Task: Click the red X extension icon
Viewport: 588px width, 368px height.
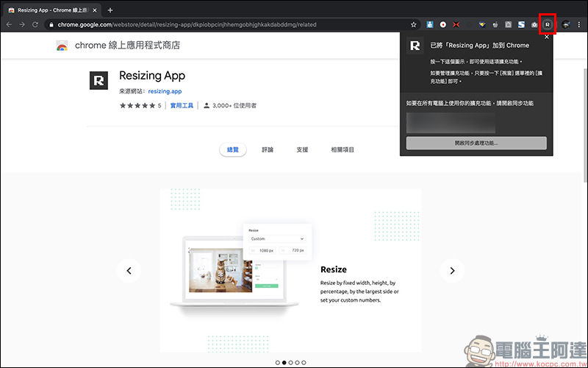Action: 456,25
